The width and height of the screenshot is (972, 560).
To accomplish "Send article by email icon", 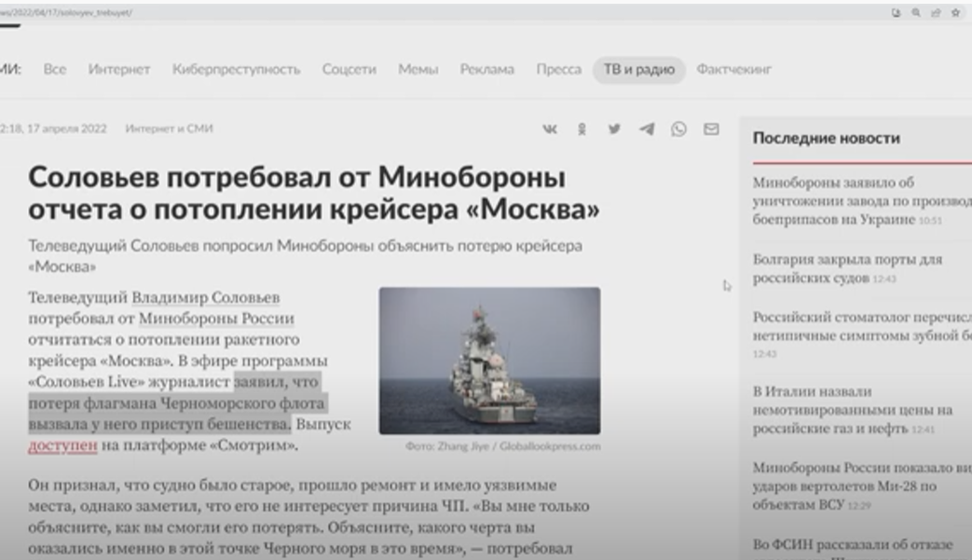I will click(711, 130).
